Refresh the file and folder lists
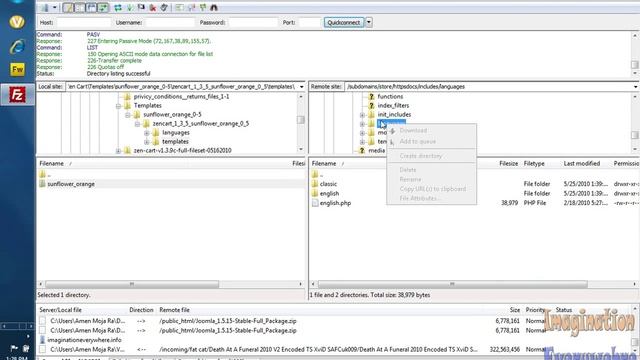The height and width of the screenshot is (360, 640). point(118,7)
